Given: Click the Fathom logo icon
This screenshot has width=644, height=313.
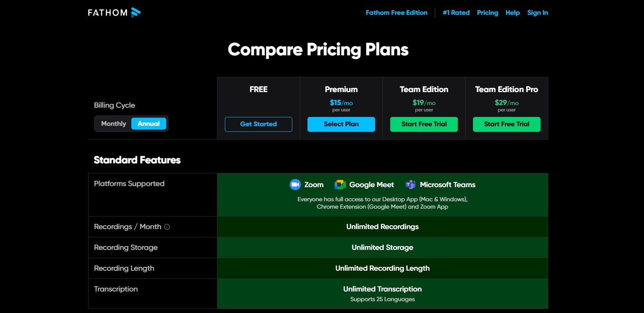Looking at the screenshot, I should [x=136, y=13].
